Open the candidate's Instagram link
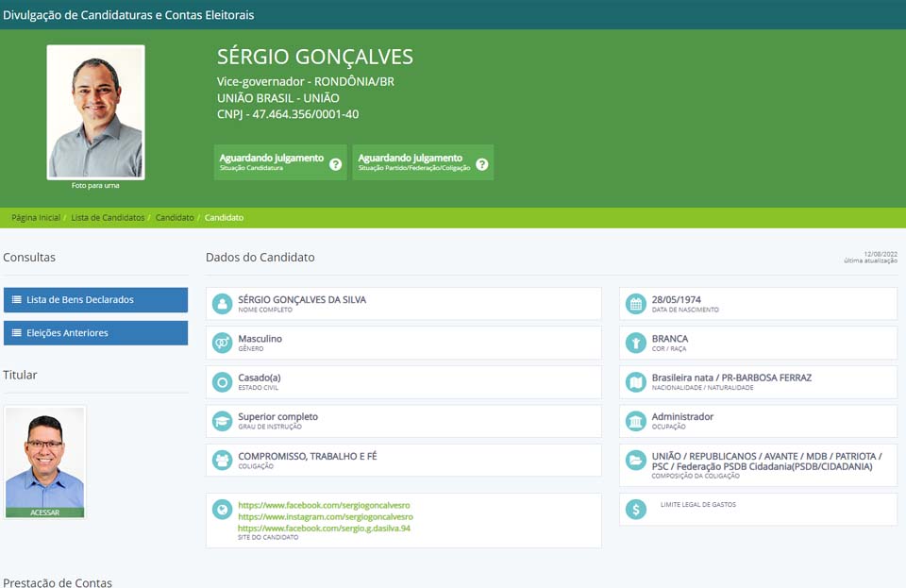906x588 pixels. (x=325, y=517)
